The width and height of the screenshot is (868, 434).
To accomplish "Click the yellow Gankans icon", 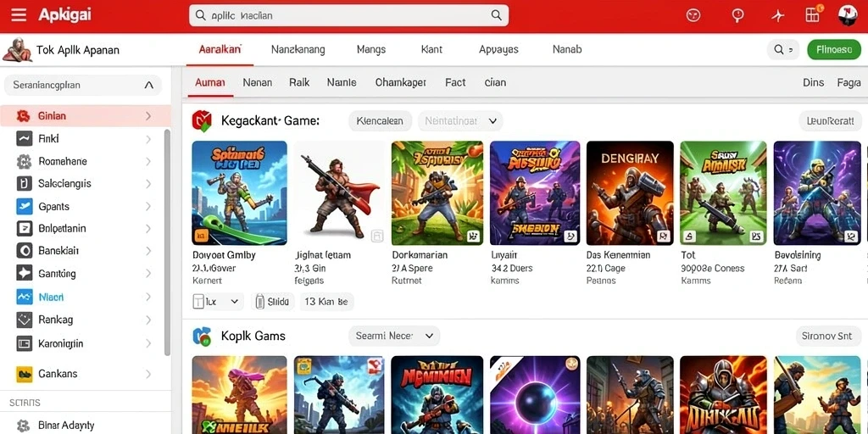I will [x=25, y=374].
